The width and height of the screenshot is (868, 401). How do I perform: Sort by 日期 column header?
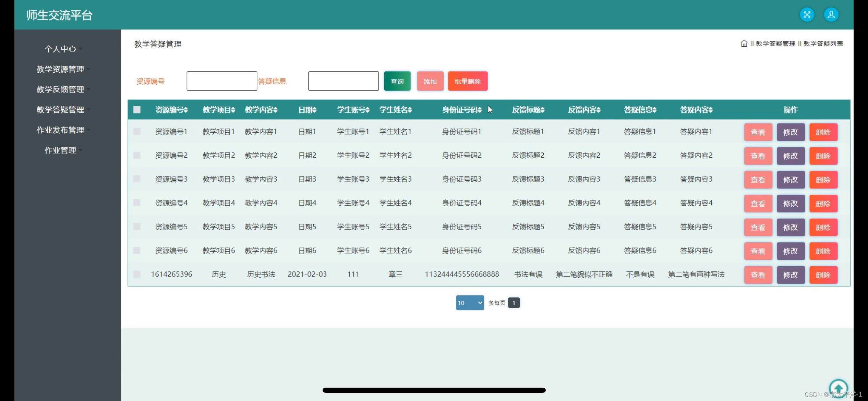pyautogui.click(x=307, y=110)
